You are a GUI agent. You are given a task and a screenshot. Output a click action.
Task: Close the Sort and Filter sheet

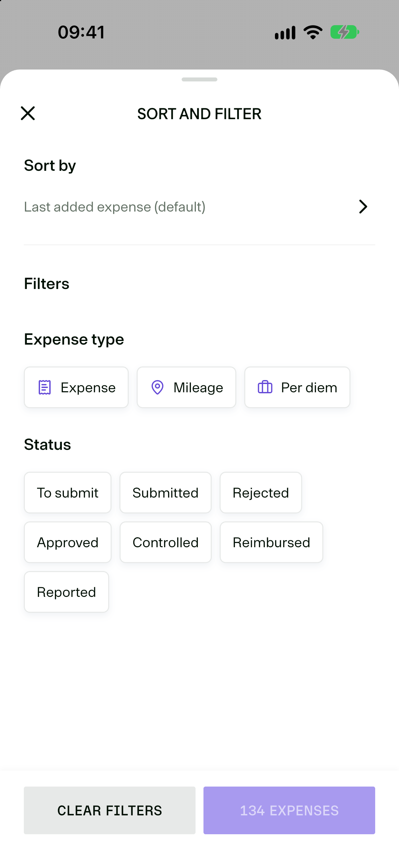(27, 113)
